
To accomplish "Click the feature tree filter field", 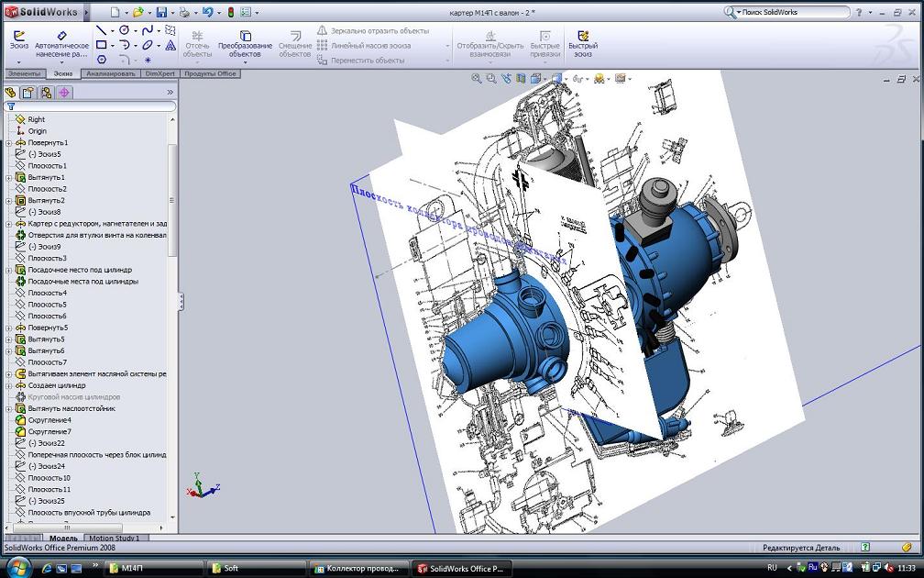I will (90, 106).
